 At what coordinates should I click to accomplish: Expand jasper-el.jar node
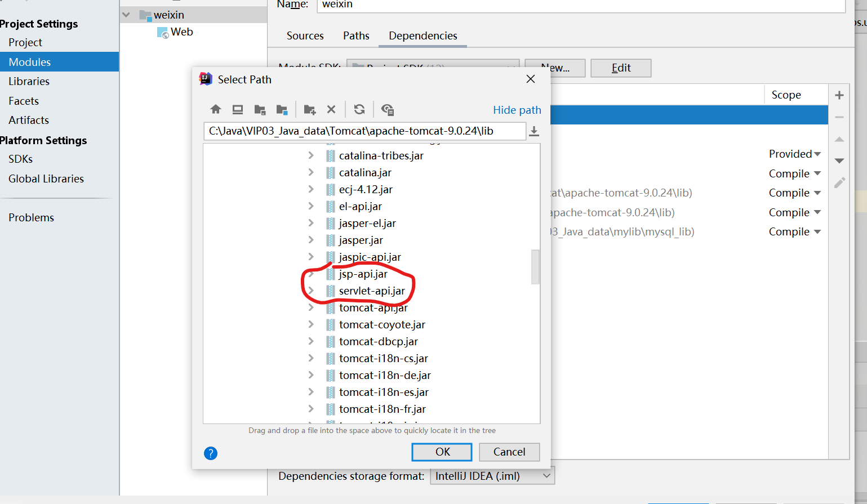(311, 223)
